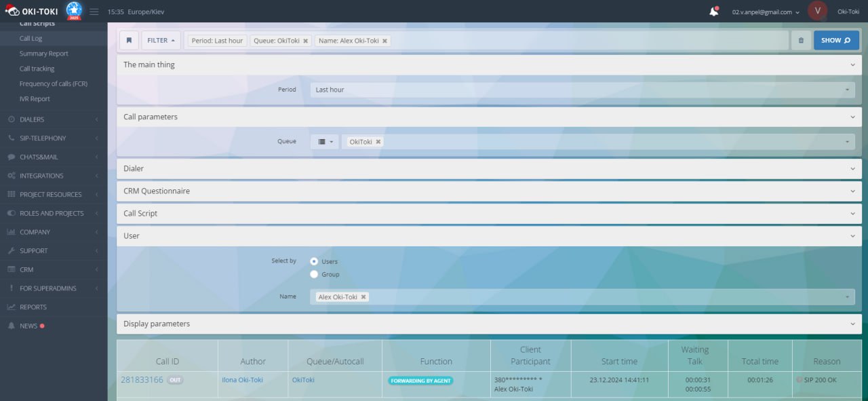Click the SUPPORT wrench icon

[12, 251]
